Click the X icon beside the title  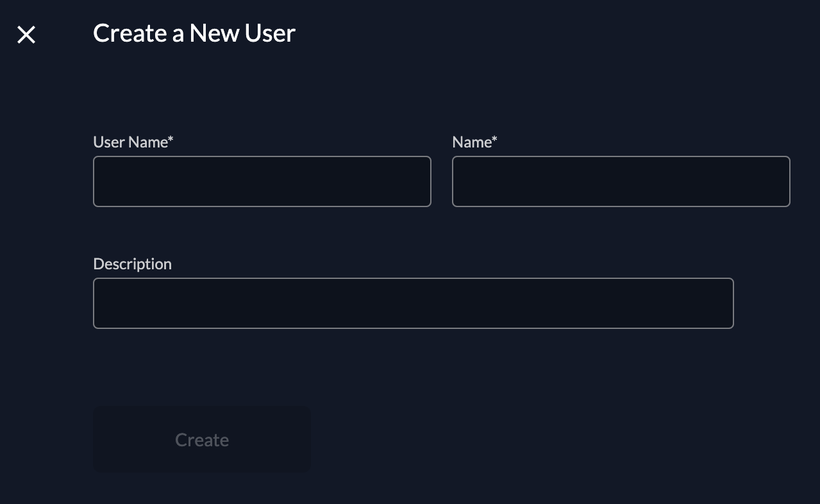click(26, 35)
